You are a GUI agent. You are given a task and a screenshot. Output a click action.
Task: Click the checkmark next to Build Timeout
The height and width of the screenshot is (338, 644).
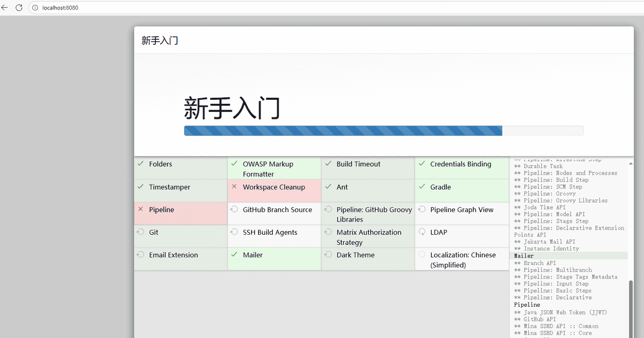point(328,164)
